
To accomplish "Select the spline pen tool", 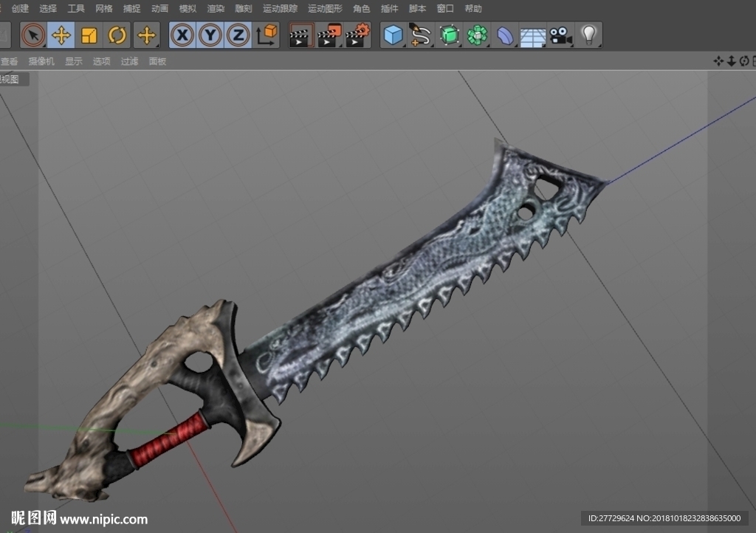I will pyautogui.click(x=420, y=35).
